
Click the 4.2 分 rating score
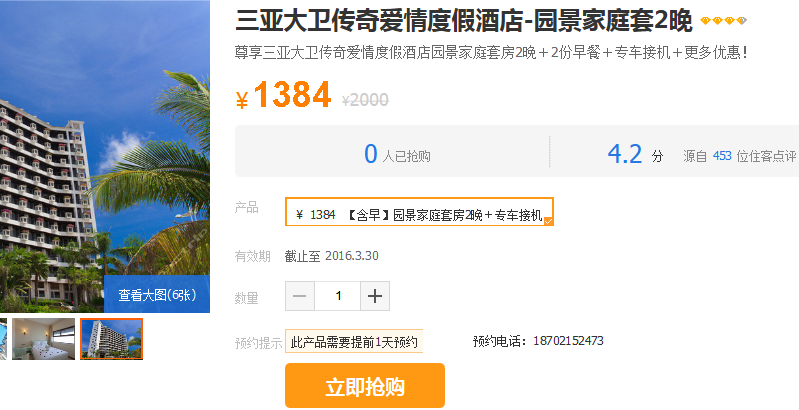635,154
